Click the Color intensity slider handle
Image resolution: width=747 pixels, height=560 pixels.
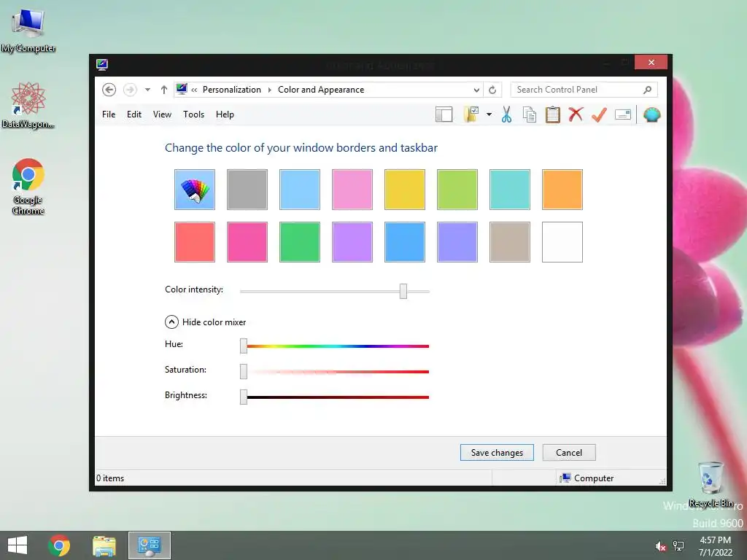[403, 291]
